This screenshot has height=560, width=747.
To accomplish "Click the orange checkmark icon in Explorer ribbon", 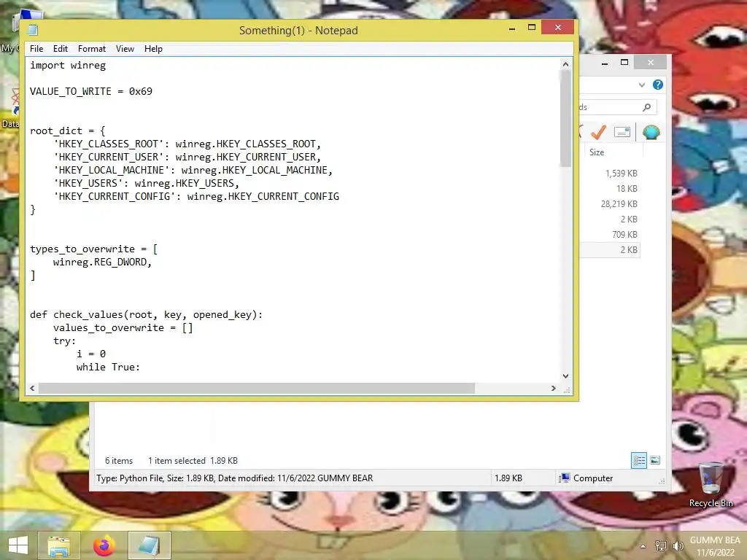I will coord(598,132).
